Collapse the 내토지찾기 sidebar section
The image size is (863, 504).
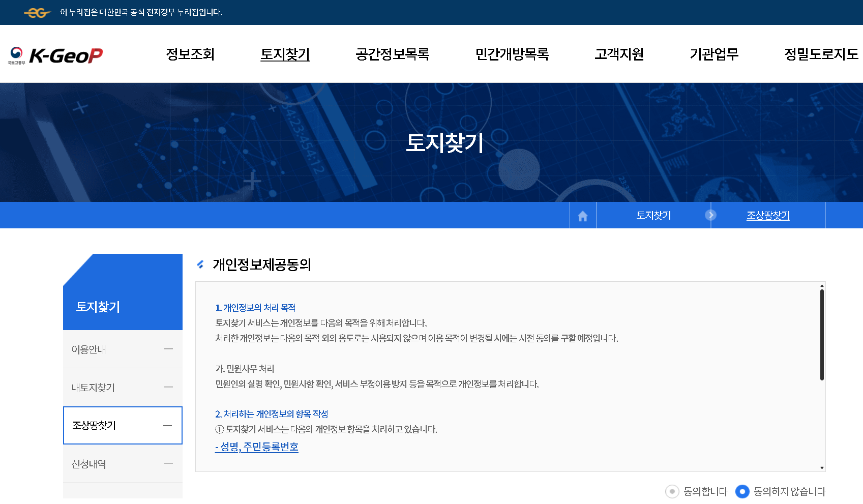(168, 388)
